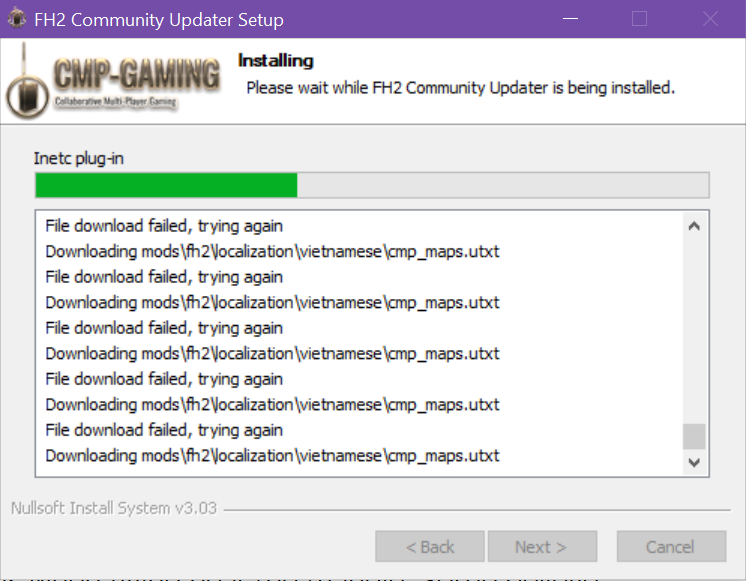
Task: Minimize the setup window
Action: 570,19
